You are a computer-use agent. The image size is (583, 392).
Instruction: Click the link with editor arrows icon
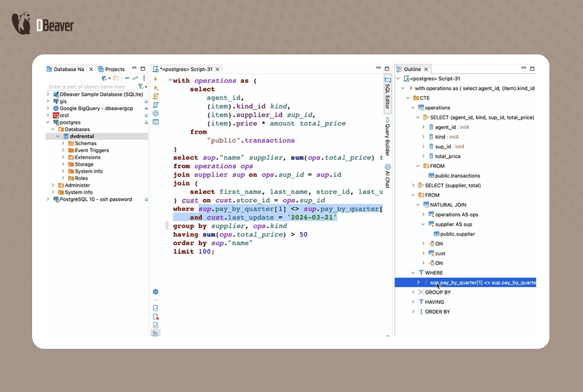(135, 78)
